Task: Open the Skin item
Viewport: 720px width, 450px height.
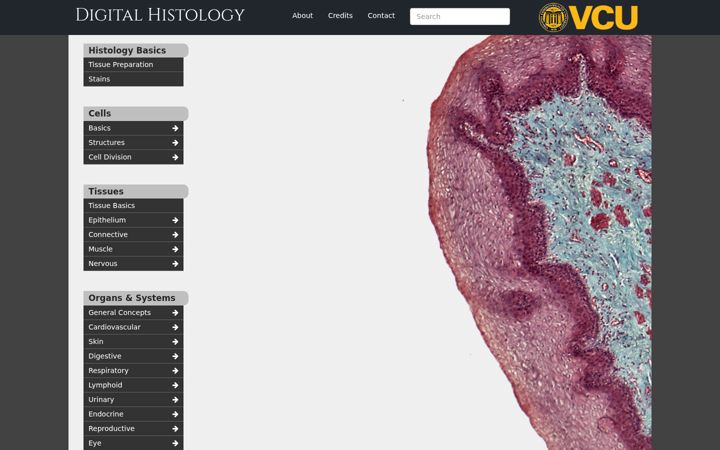Action: 133,342
